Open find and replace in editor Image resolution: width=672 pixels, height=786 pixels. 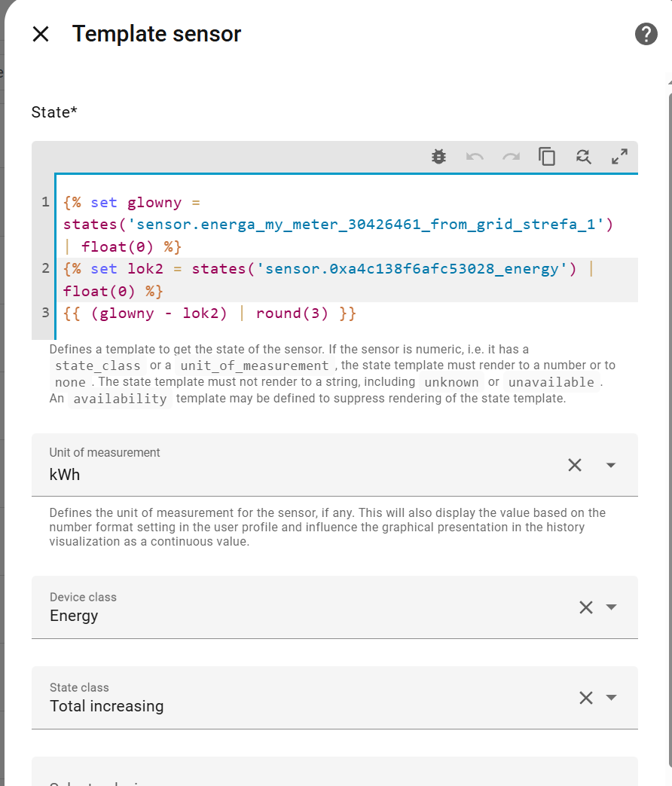click(x=583, y=157)
